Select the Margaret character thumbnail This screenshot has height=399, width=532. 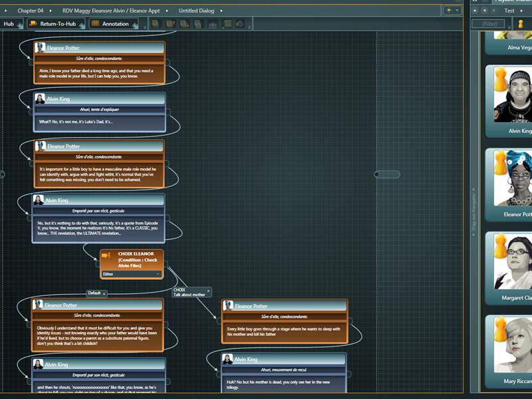point(513,261)
